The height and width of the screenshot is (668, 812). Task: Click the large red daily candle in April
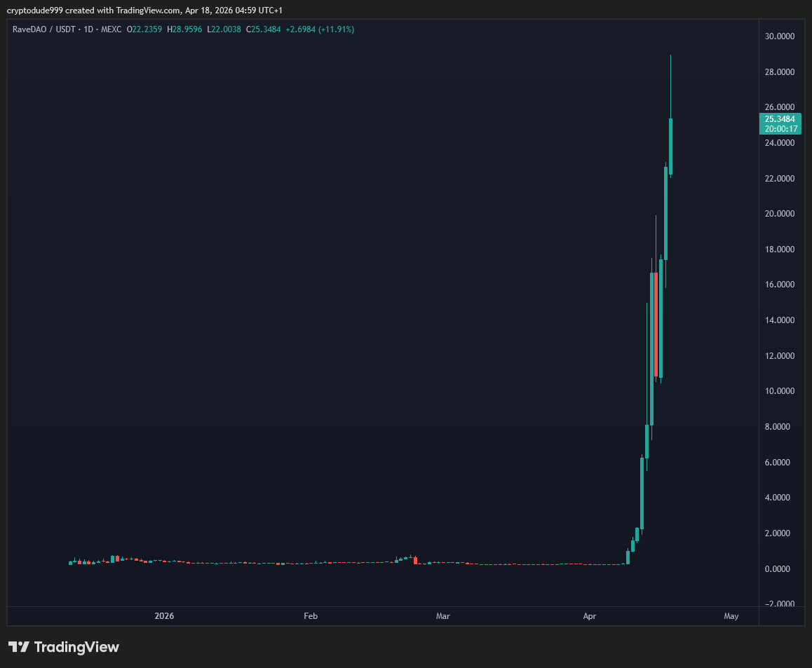656,325
